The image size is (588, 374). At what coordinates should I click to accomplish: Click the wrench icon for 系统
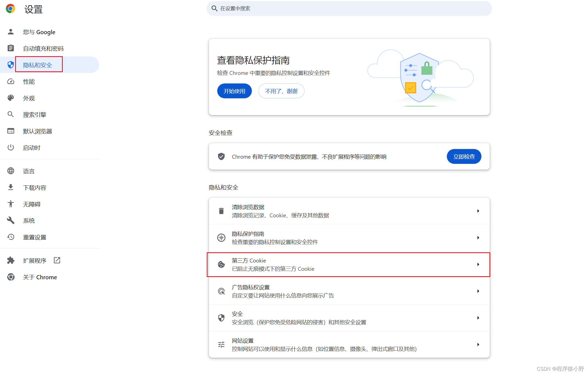[x=11, y=220]
